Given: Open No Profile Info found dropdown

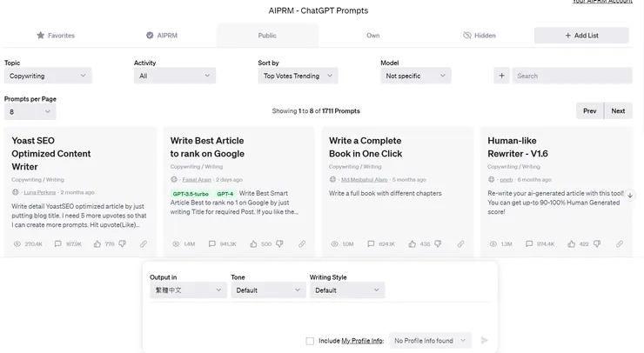Looking at the screenshot, I should (430, 341).
